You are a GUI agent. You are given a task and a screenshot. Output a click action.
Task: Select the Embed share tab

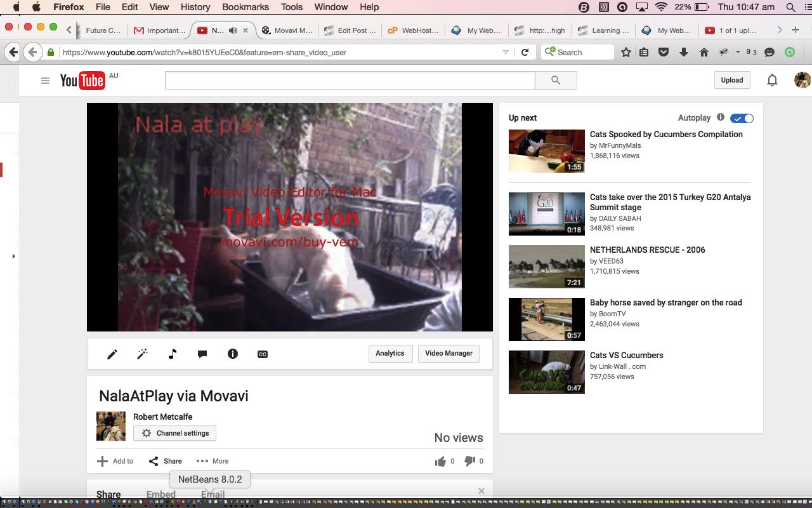161,493
